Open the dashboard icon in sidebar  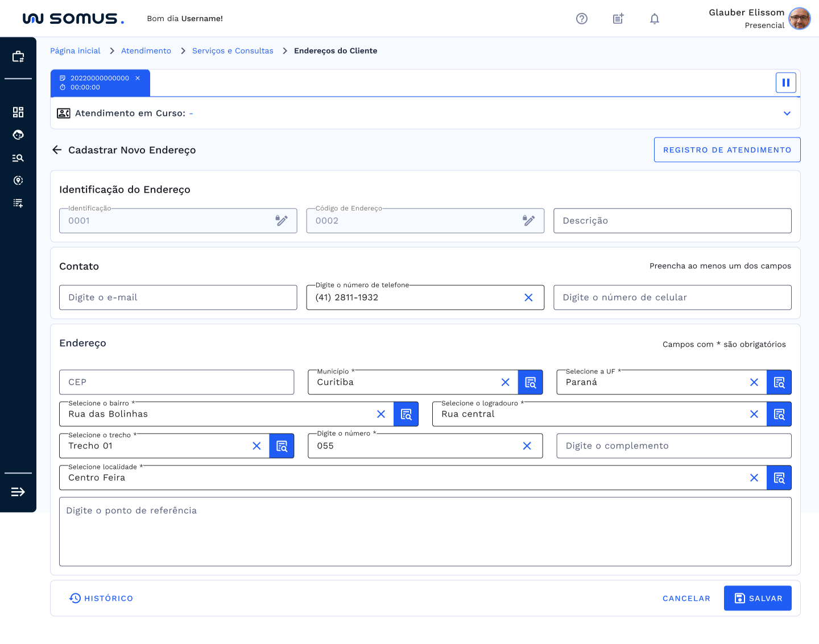click(18, 112)
